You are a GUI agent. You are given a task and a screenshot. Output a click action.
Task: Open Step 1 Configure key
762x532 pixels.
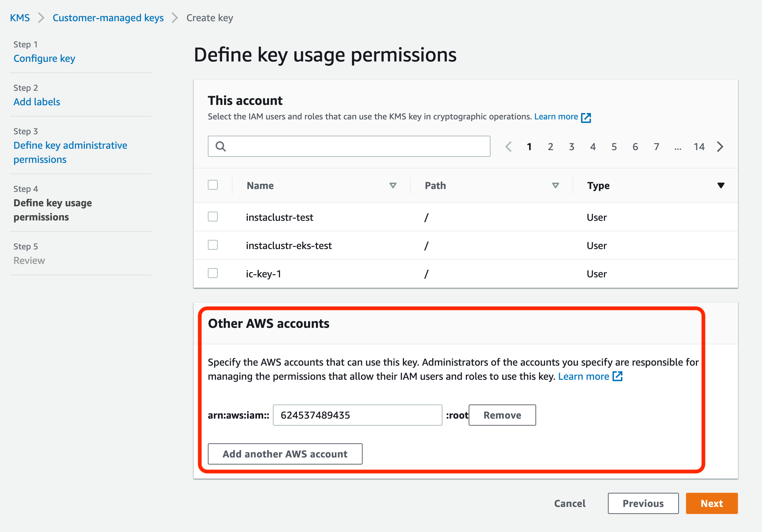44,58
